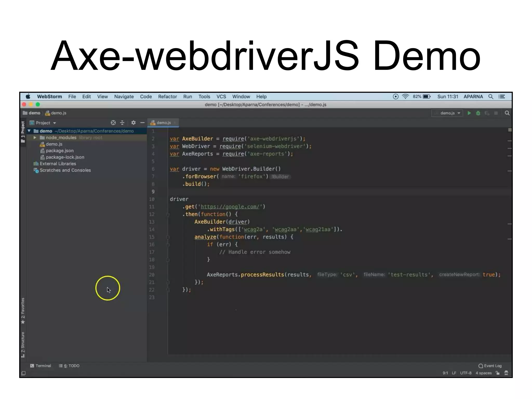532x399 pixels.
Task: Select node_modules in project tree
Action: click(x=61, y=137)
